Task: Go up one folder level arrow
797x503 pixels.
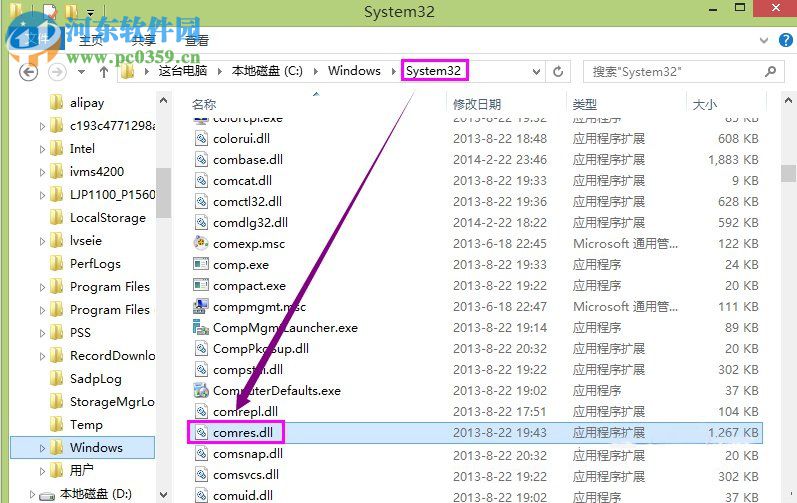Action: (104, 72)
